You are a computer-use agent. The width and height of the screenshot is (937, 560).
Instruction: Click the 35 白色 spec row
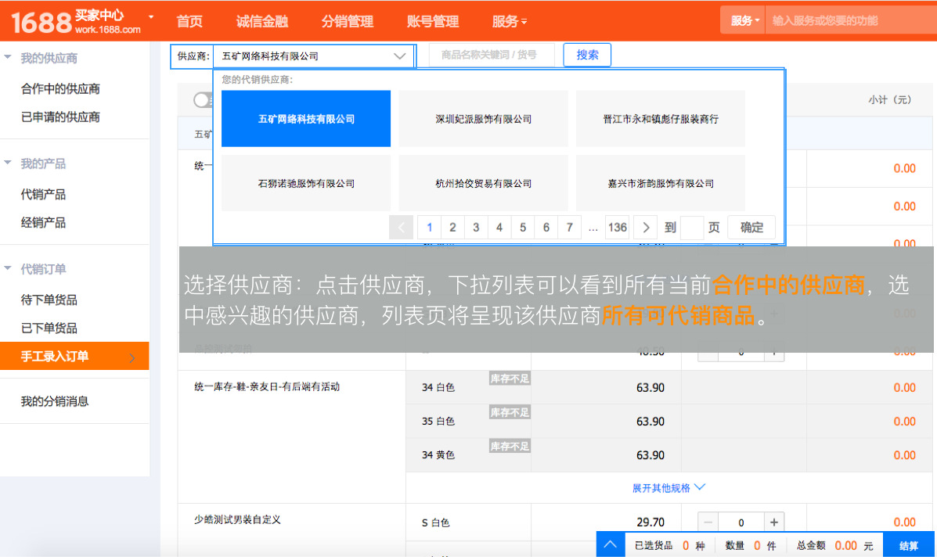tap(669, 421)
